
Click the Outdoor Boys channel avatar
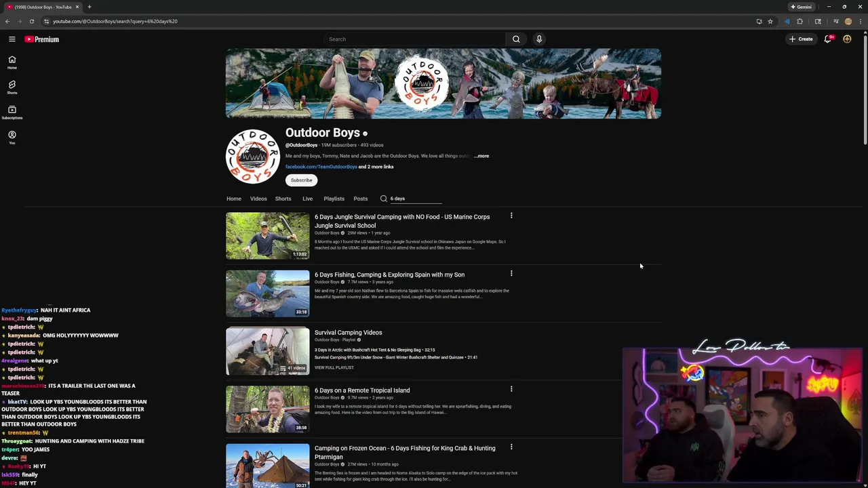[x=253, y=157]
